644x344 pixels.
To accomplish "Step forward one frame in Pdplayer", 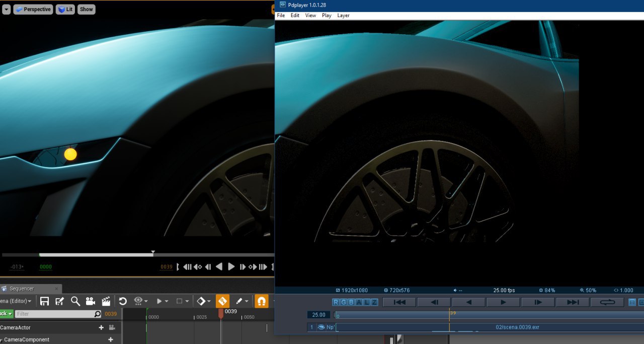I will (538, 302).
